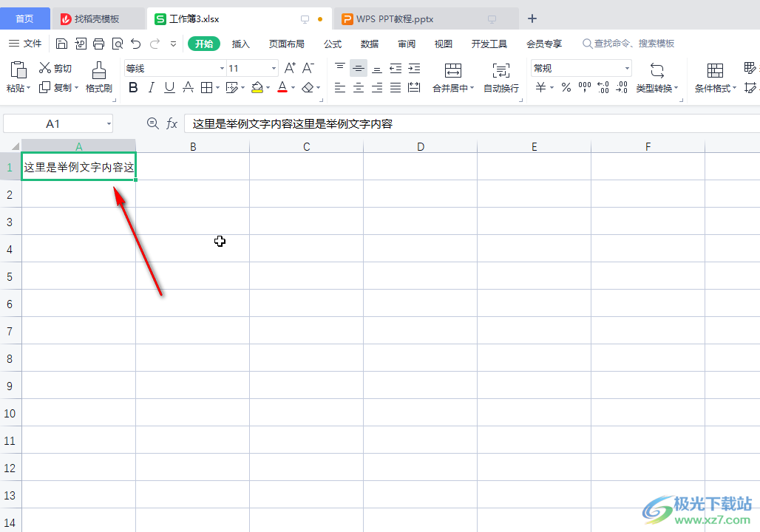Switch to 公式 Formulas tab
Screen dimensions: 760x532
coord(333,44)
